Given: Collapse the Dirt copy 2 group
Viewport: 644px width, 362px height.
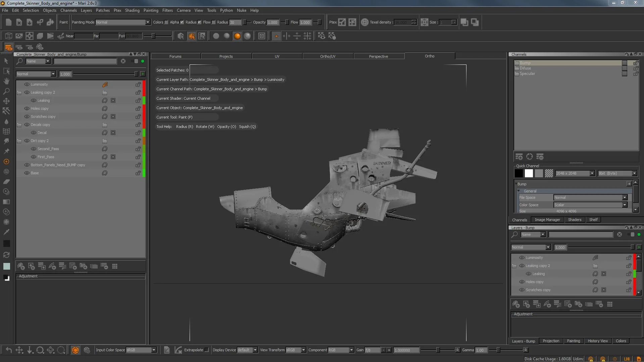Looking at the screenshot, I should [19, 141].
